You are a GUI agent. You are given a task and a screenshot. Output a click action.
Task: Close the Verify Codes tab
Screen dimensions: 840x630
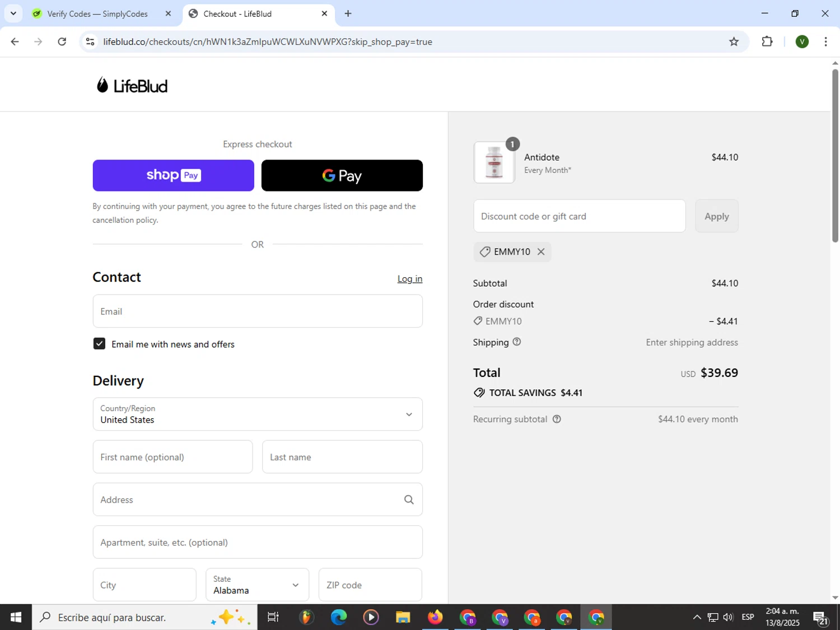(168, 14)
